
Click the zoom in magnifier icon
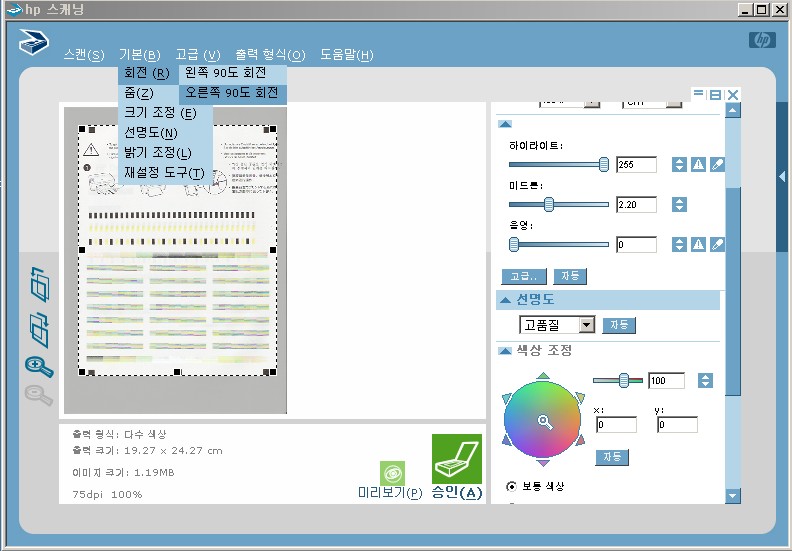click(x=39, y=366)
